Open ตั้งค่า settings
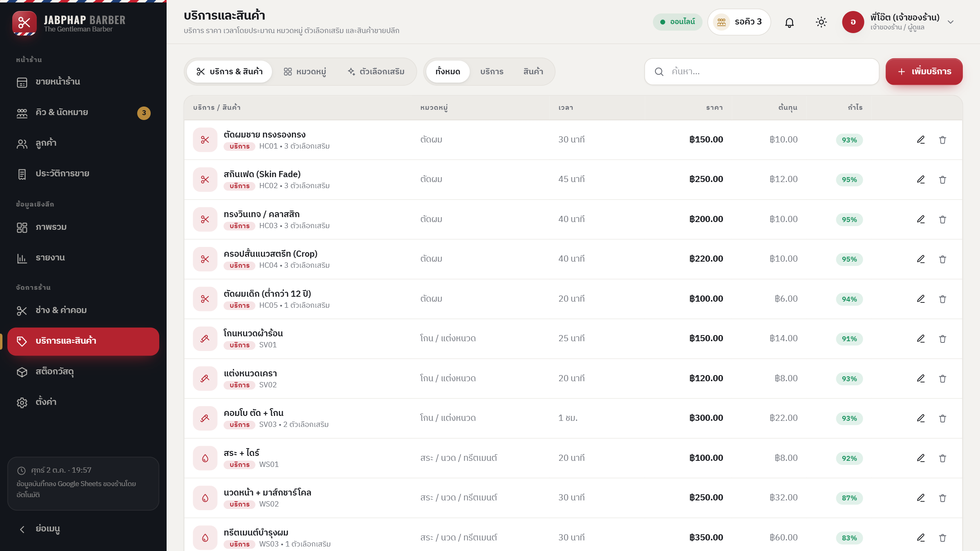Viewport: 980px width, 551px height. (83, 402)
